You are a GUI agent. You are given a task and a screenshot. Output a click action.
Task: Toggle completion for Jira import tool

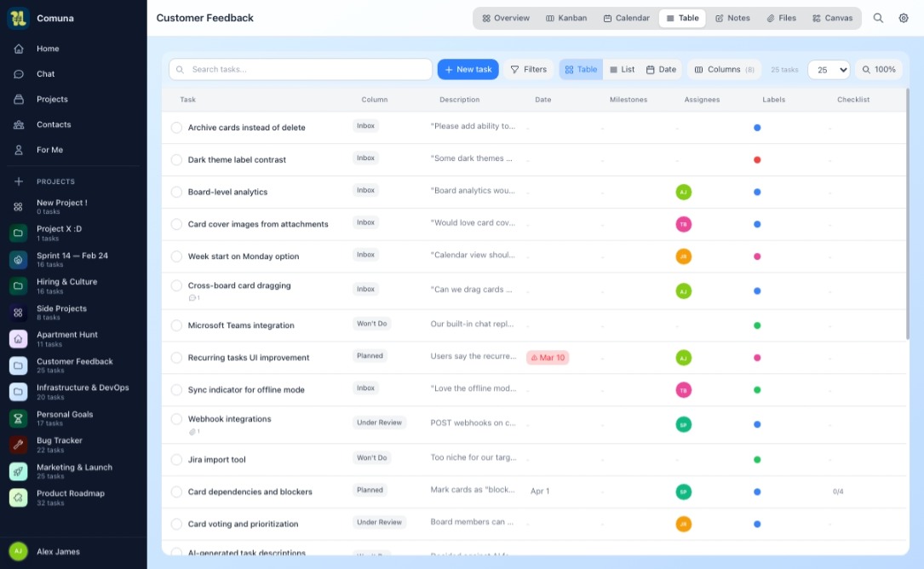pos(176,460)
